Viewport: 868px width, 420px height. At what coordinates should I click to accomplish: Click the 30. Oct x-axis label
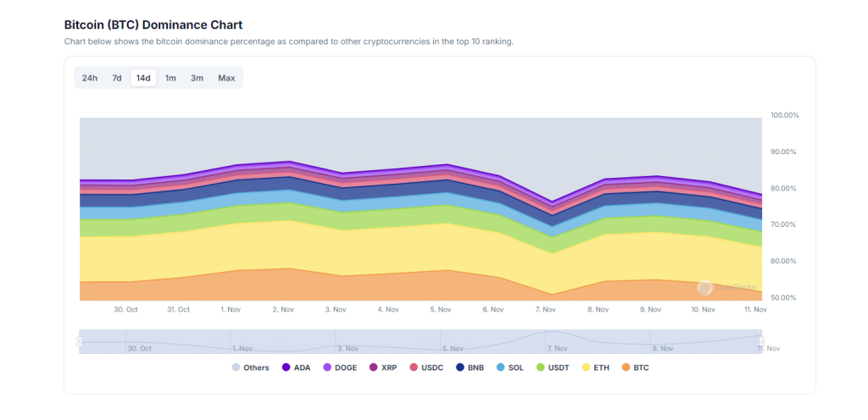pyautogui.click(x=125, y=309)
